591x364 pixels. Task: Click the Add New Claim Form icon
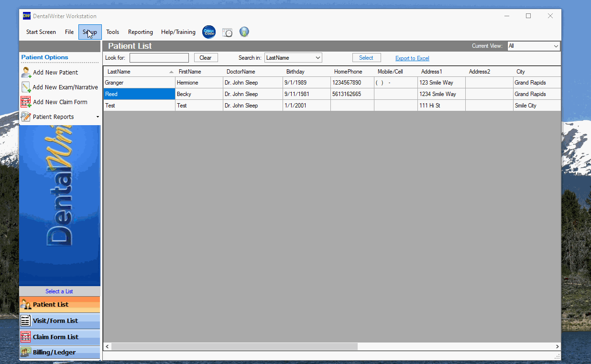tap(26, 102)
